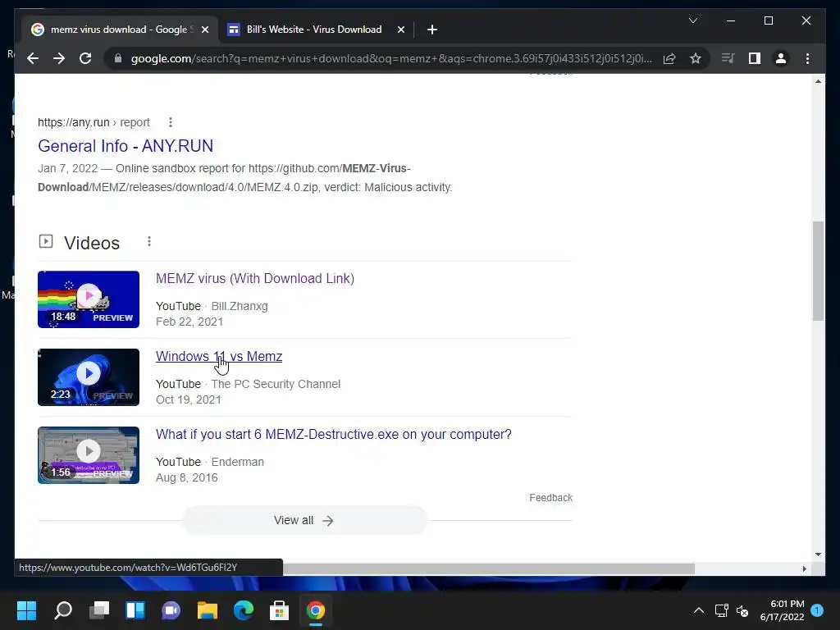Open MEMZ virus (With Download Link) video

click(255, 279)
